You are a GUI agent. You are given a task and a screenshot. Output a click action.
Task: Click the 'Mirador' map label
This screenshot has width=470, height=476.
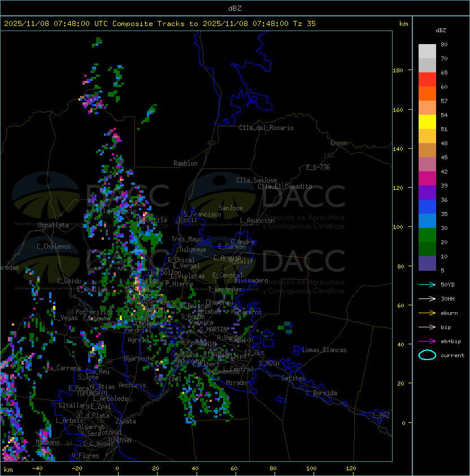coord(238,383)
